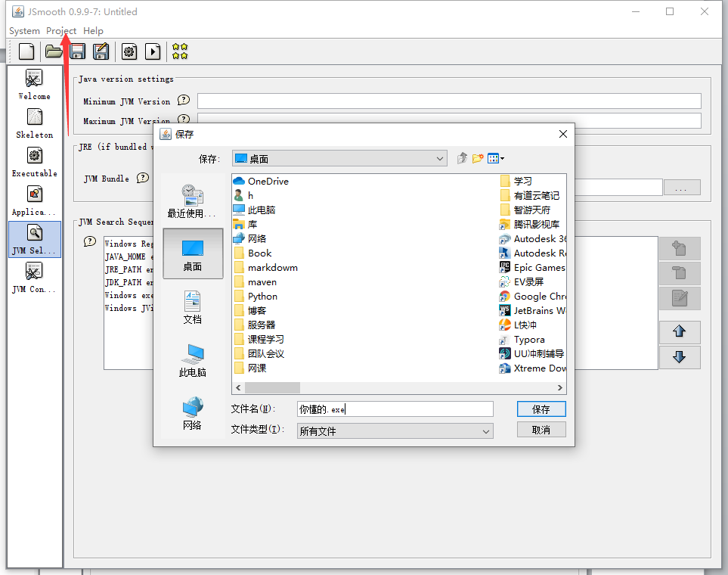Click the Save As toolbar icon

coord(101,51)
